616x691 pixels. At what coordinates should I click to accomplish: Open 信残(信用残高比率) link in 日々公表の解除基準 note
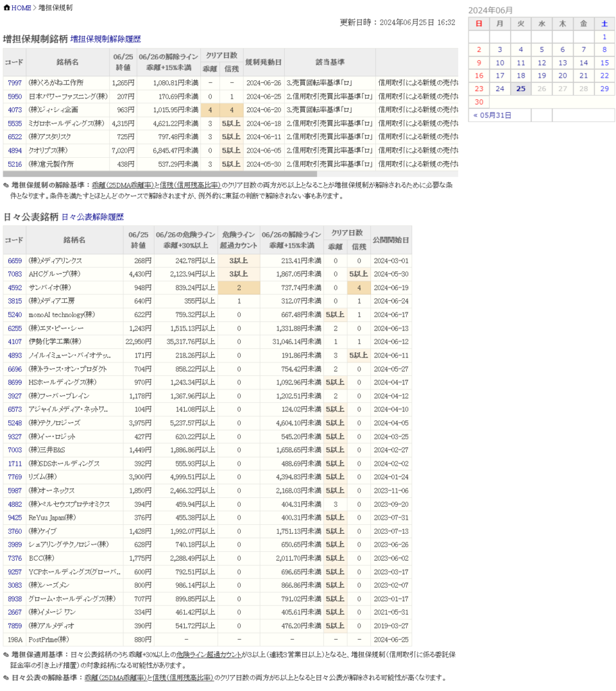pos(183,678)
